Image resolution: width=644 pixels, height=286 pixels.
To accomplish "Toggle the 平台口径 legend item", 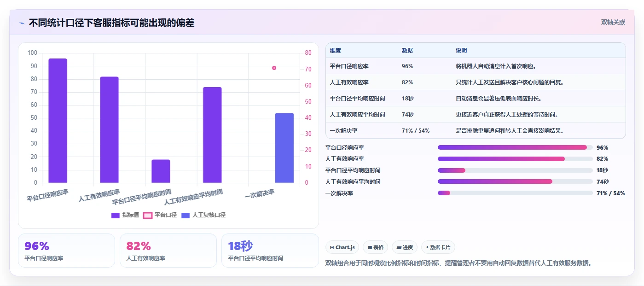I will point(160,215).
